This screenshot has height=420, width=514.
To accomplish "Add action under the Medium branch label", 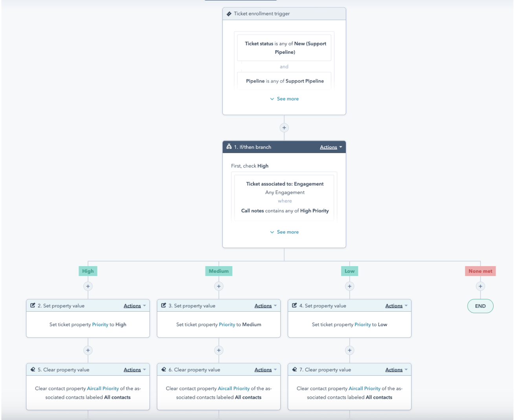I will click(x=219, y=286).
